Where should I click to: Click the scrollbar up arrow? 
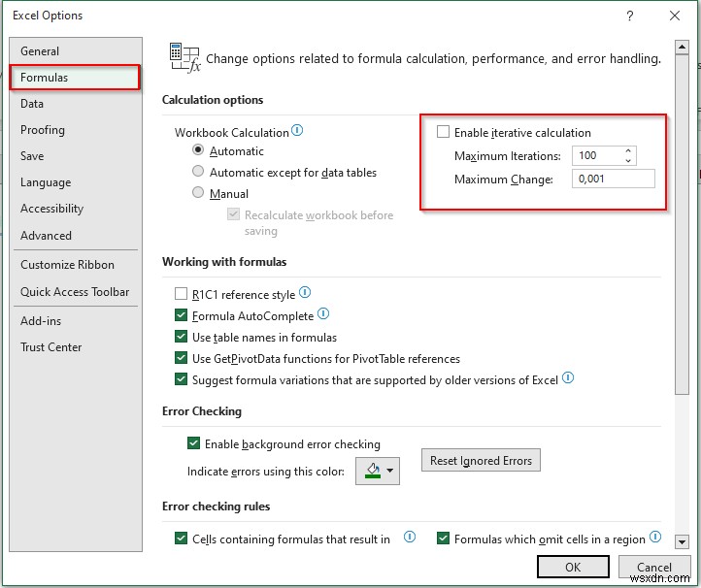click(x=682, y=47)
